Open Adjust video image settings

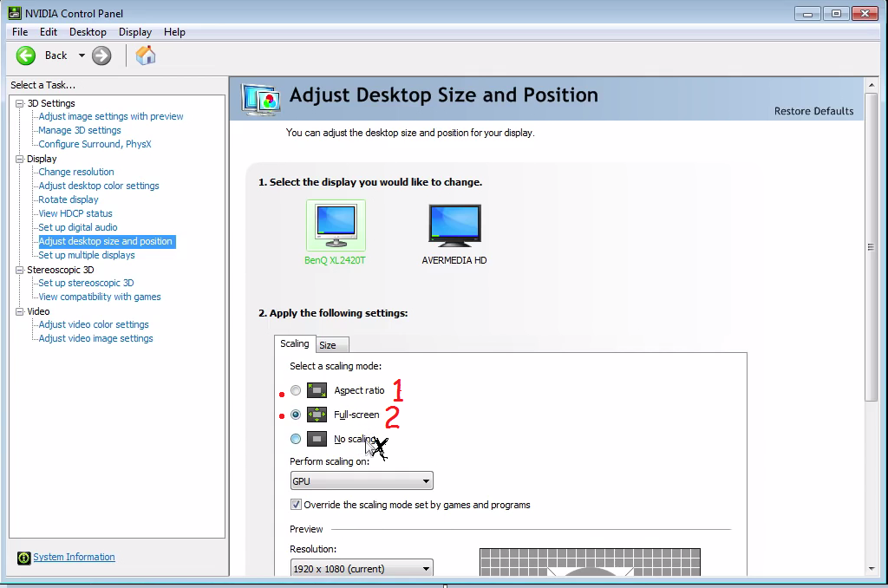tap(95, 338)
